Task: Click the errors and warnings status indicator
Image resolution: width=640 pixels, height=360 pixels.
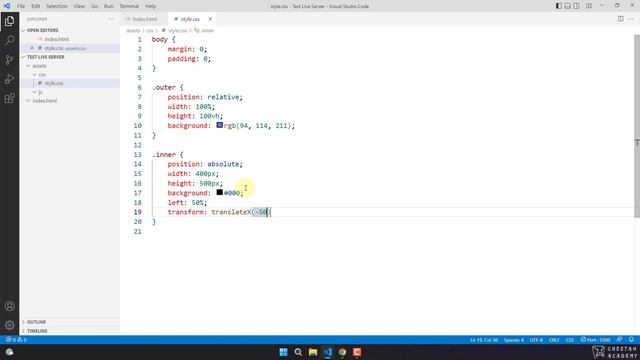Action: [16, 340]
